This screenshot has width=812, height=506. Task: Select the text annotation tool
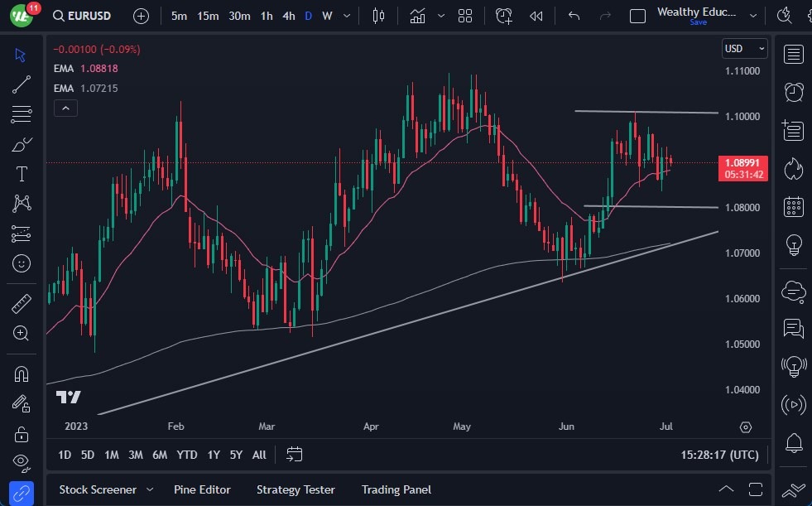pyautogui.click(x=22, y=174)
